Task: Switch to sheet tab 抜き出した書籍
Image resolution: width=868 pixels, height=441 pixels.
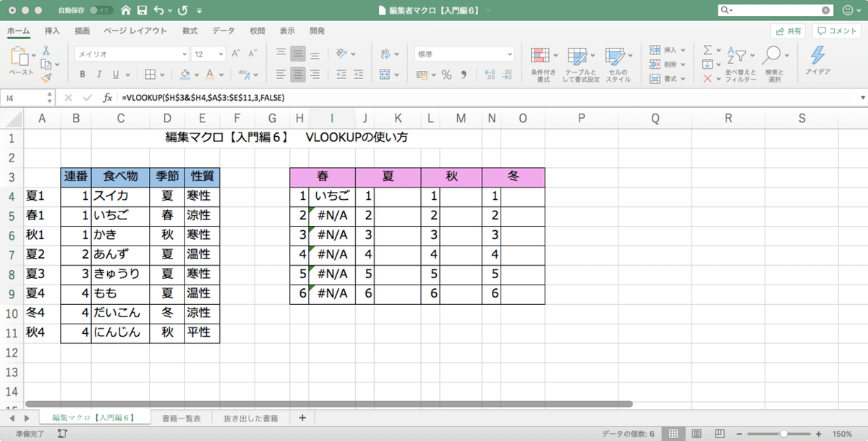Action: click(x=250, y=418)
